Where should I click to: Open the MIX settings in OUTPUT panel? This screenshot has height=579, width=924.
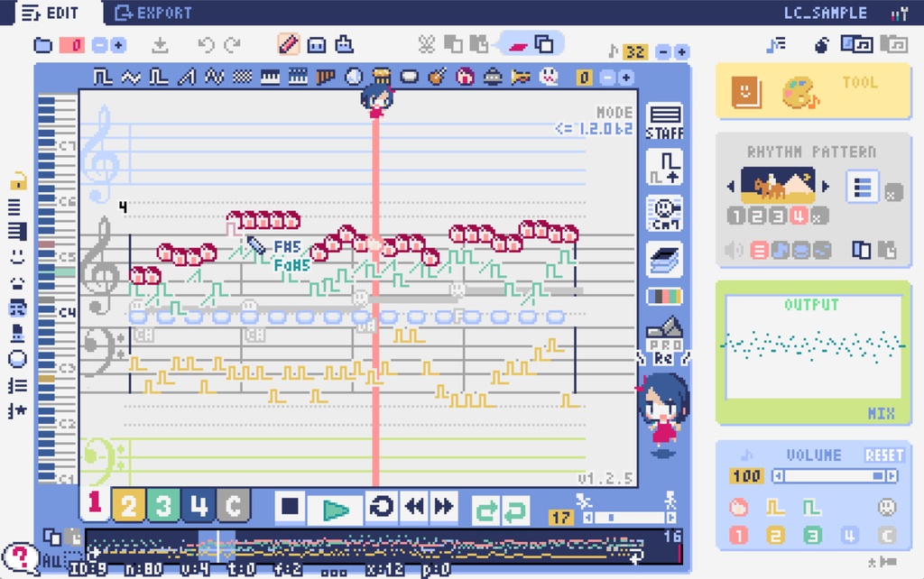point(882,412)
